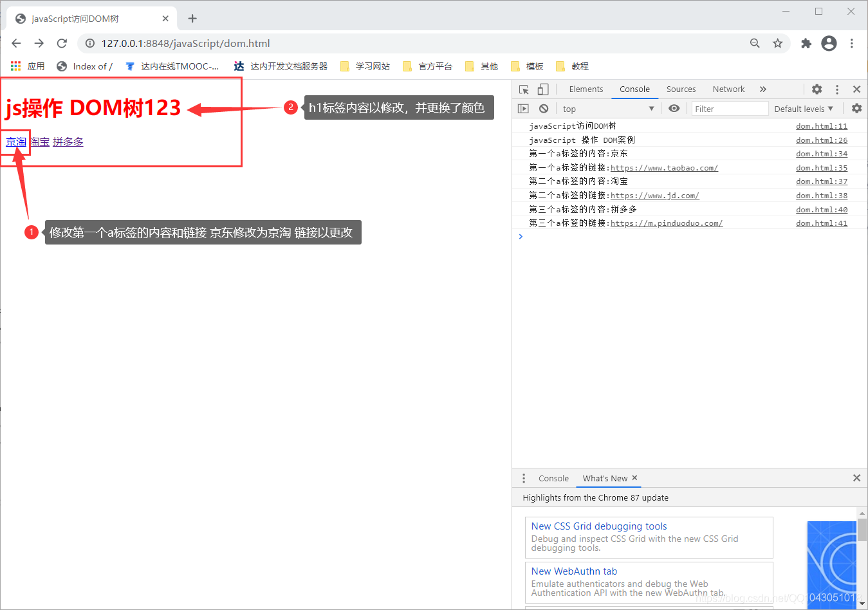The width and height of the screenshot is (868, 610).
Task: Select the What's New drawer tab
Action: point(605,478)
